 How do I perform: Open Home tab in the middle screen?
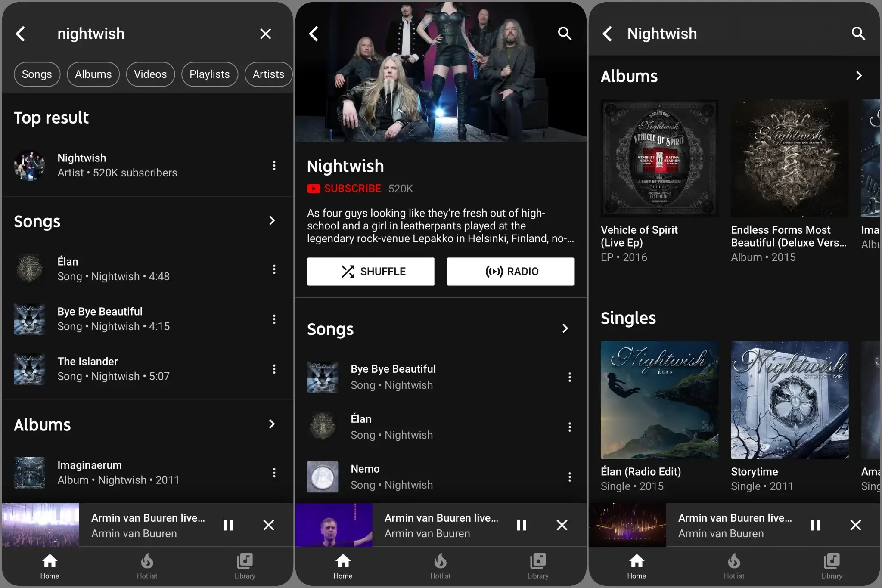(x=343, y=566)
